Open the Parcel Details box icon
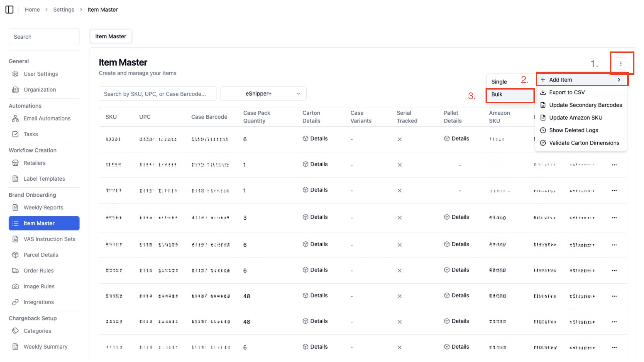Viewport: 644px width, 362px height. [x=15, y=255]
